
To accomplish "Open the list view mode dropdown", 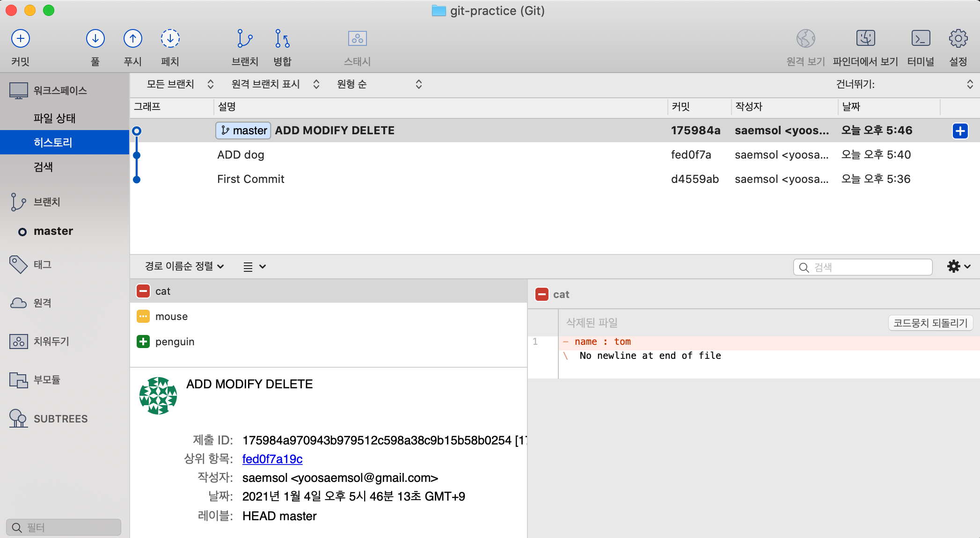I will tap(255, 267).
